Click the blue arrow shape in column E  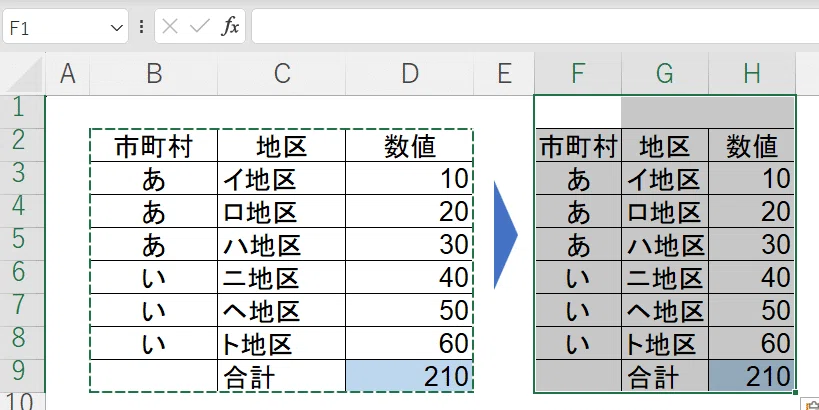pyautogui.click(x=505, y=235)
